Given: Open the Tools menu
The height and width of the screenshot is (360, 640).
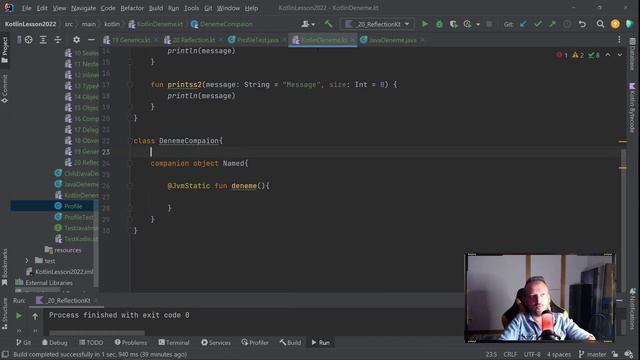Looking at the screenshot, I should 191,8.
